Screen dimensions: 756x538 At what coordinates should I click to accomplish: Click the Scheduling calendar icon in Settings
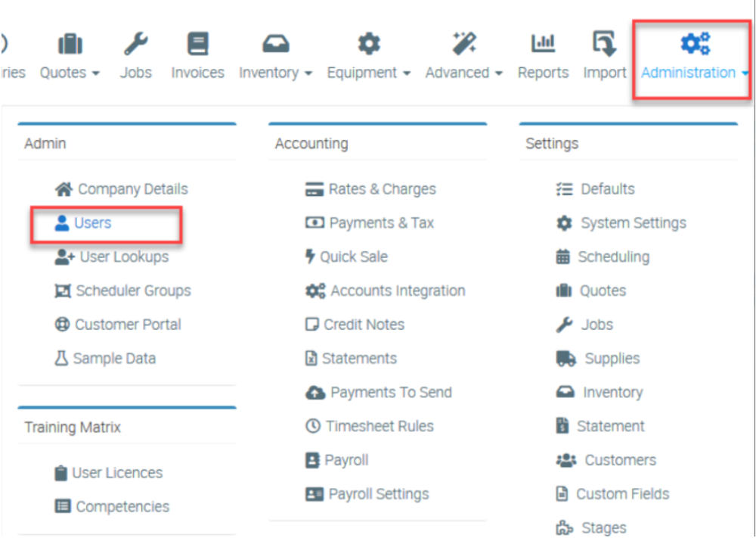pos(563,257)
